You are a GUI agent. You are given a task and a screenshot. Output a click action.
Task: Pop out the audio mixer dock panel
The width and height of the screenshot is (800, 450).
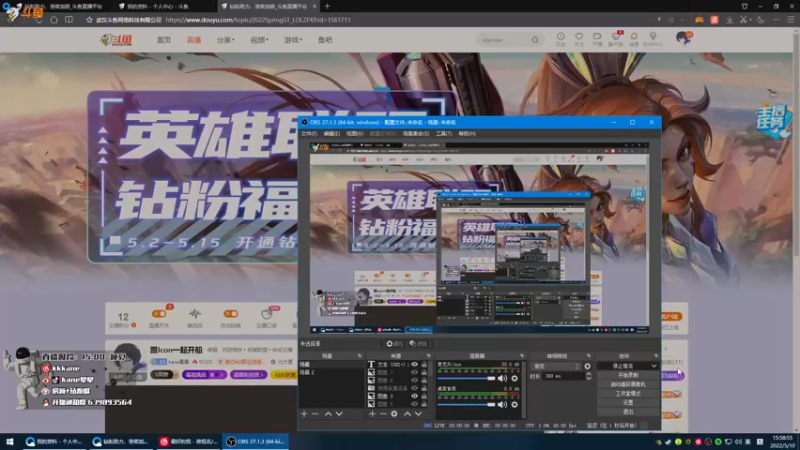click(x=521, y=356)
